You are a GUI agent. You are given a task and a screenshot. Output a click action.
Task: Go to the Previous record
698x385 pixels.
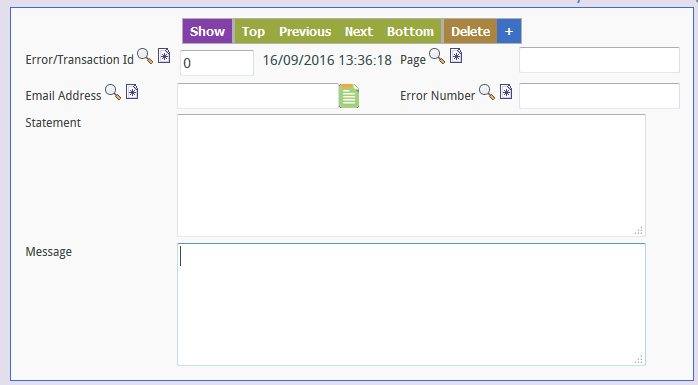[x=305, y=32]
